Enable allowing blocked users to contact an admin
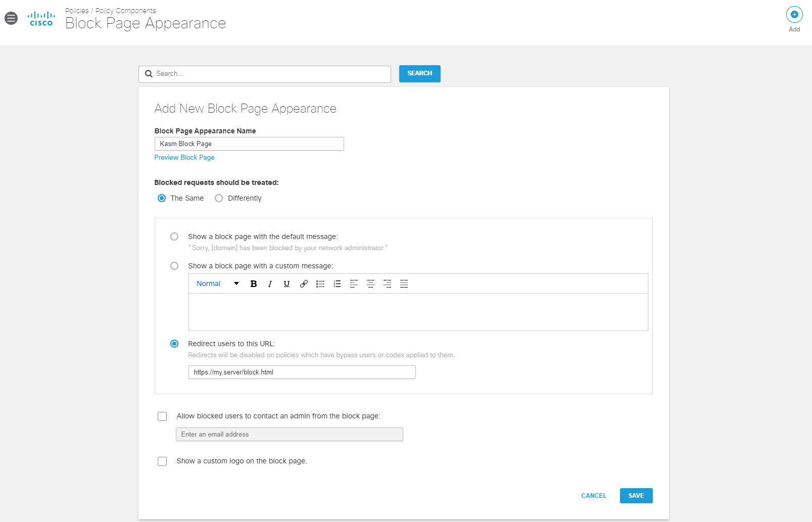812x522 pixels. pyautogui.click(x=162, y=416)
